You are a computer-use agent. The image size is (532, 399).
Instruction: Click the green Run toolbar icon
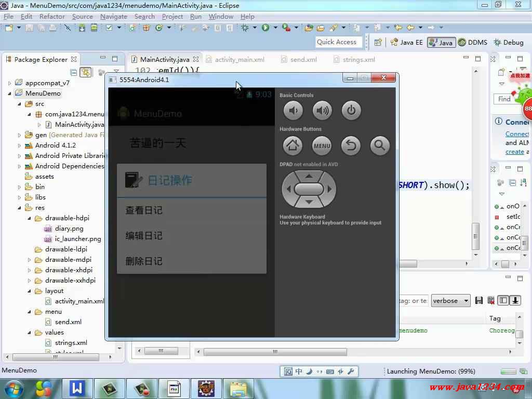coord(265,28)
